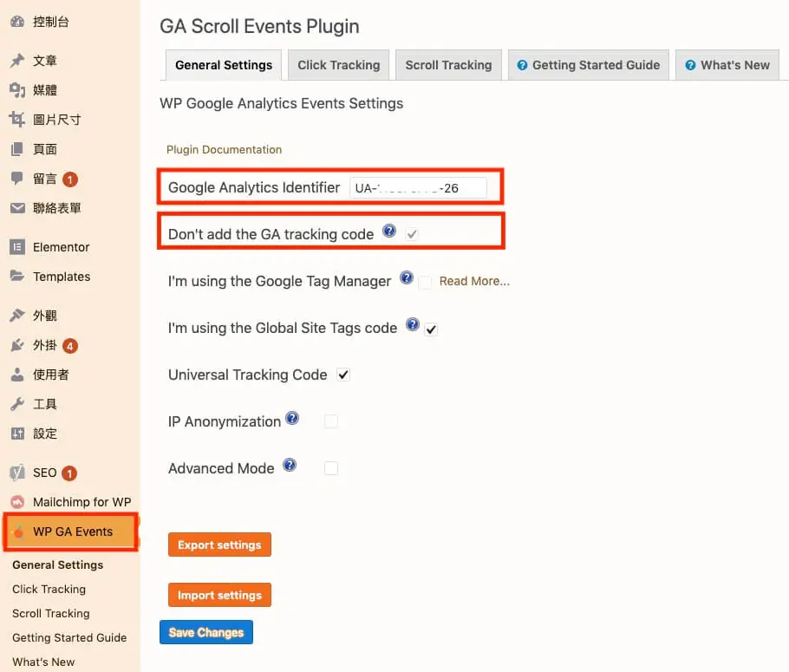The width and height of the screenshot is (789, 672).
Task: Open the 聯絡表單 contact form menu item
Action: (56, 208)
